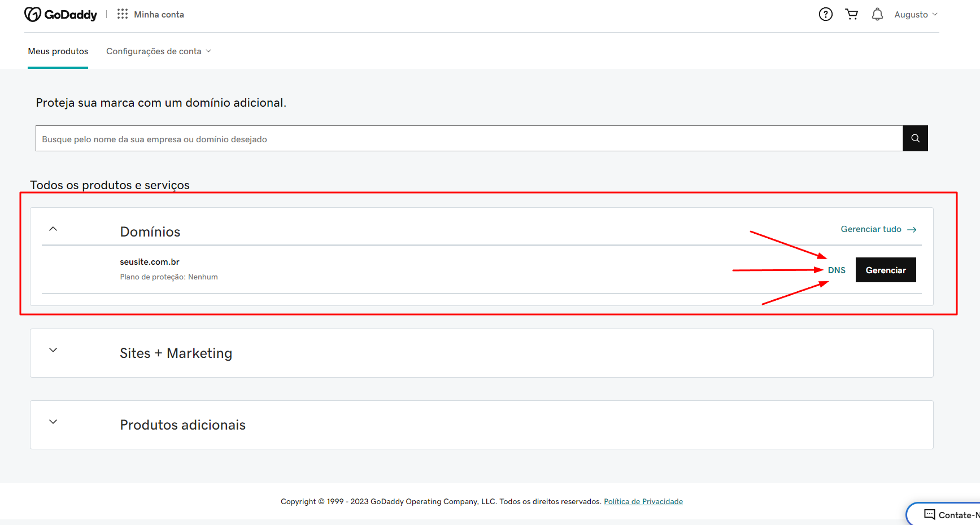Image resolution: width=980 pixels, height=525 pixels.
Task: Click the Gerenciar button
Action: tap(885, 270)
